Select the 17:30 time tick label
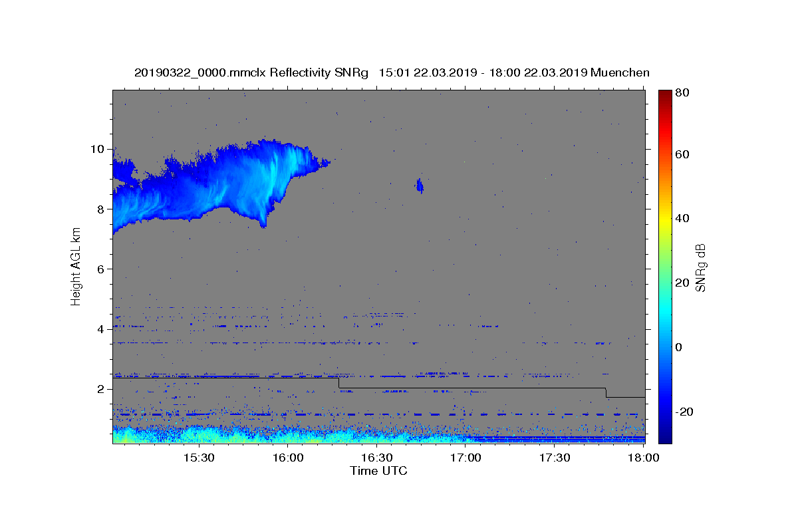Viewport: 798px width, 532px height. 555,458
